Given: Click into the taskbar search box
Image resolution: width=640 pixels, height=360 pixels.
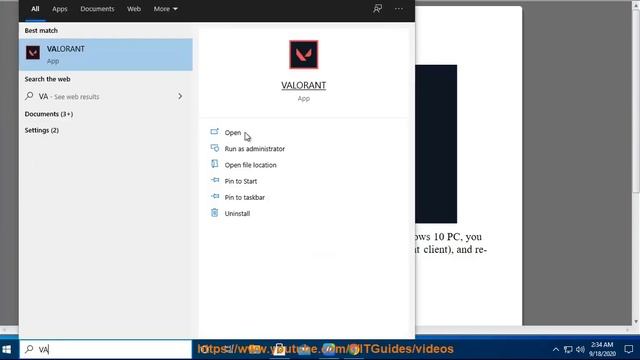Looking at the screenshot, I should point(106,349).
